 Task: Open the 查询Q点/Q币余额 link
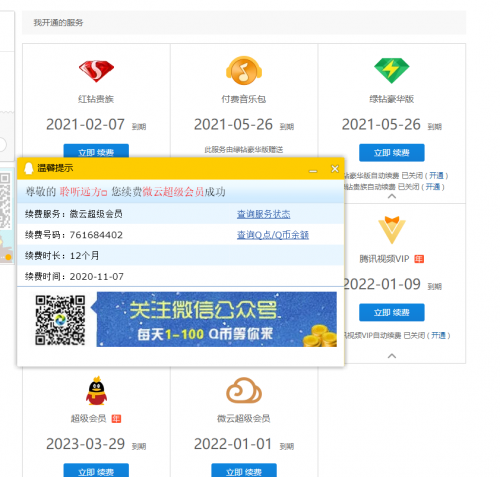point(273,235)
